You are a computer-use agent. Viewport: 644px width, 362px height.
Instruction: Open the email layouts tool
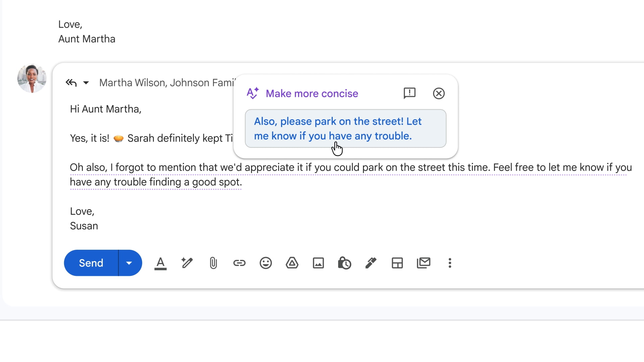397,263
